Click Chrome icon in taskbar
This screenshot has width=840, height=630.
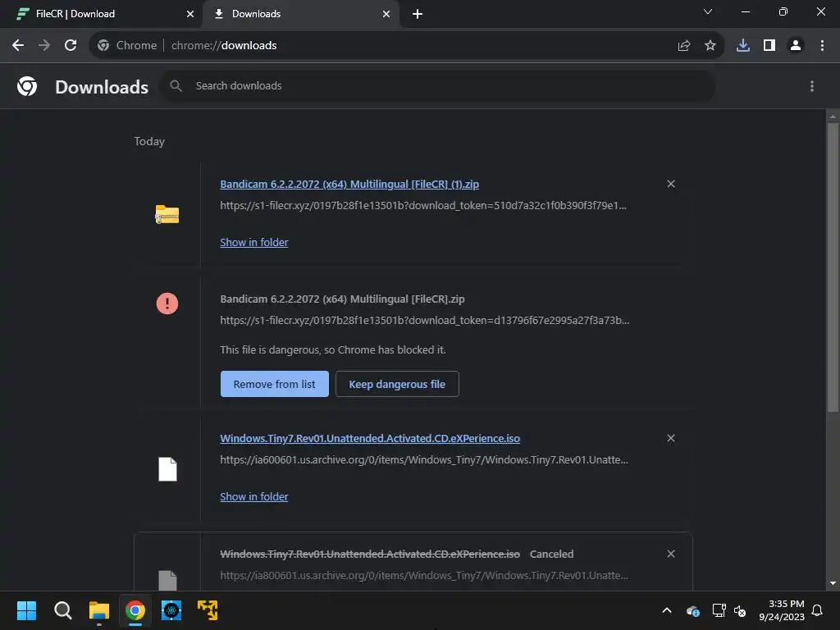135,610
